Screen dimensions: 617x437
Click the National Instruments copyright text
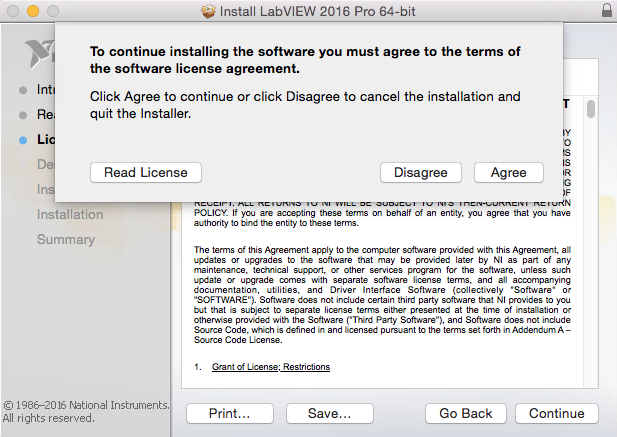pyautogui.click(x=86, y=411)
